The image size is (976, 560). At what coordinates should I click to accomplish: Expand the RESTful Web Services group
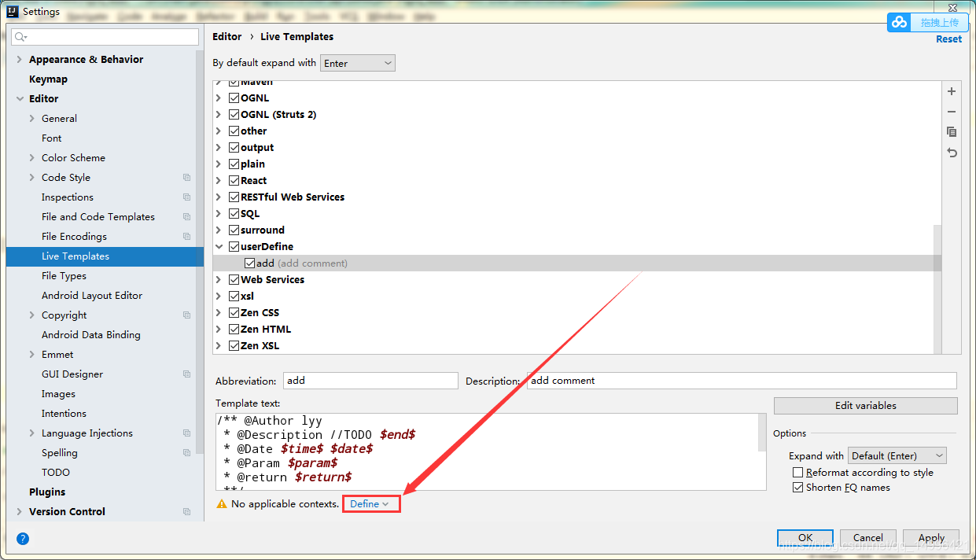point(219,197)
